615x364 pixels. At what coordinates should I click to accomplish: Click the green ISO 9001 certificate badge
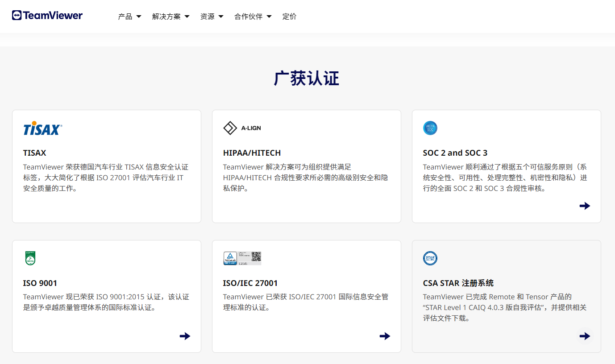[x=30, y=258]
